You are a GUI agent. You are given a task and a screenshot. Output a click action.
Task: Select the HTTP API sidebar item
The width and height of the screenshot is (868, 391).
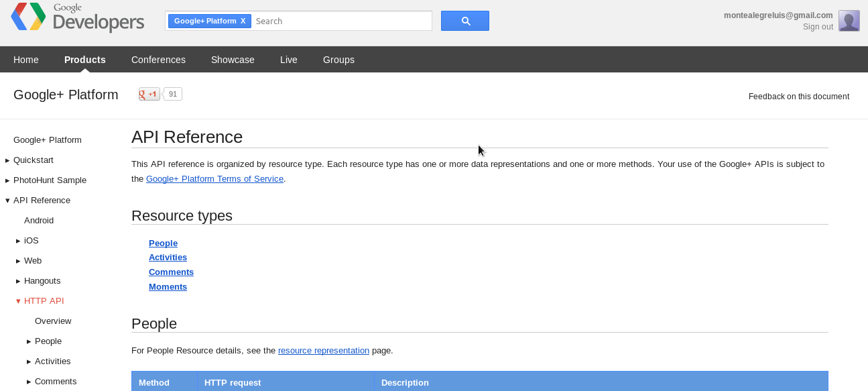pos(44,301)
